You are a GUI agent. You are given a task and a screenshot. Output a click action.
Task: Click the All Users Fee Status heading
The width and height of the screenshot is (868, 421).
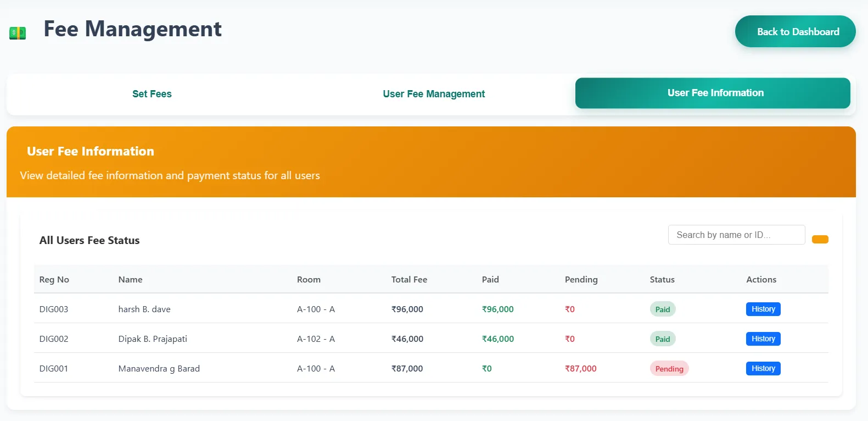coord(89,240)
